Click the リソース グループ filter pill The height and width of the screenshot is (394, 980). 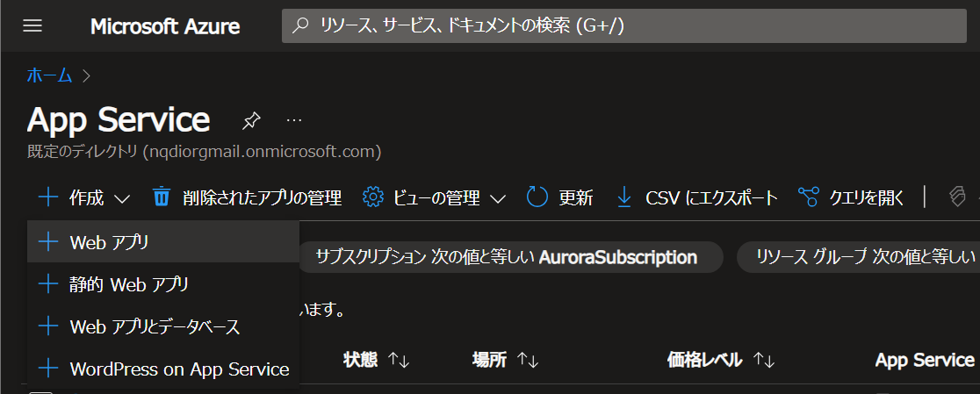[x=857, y=257]
